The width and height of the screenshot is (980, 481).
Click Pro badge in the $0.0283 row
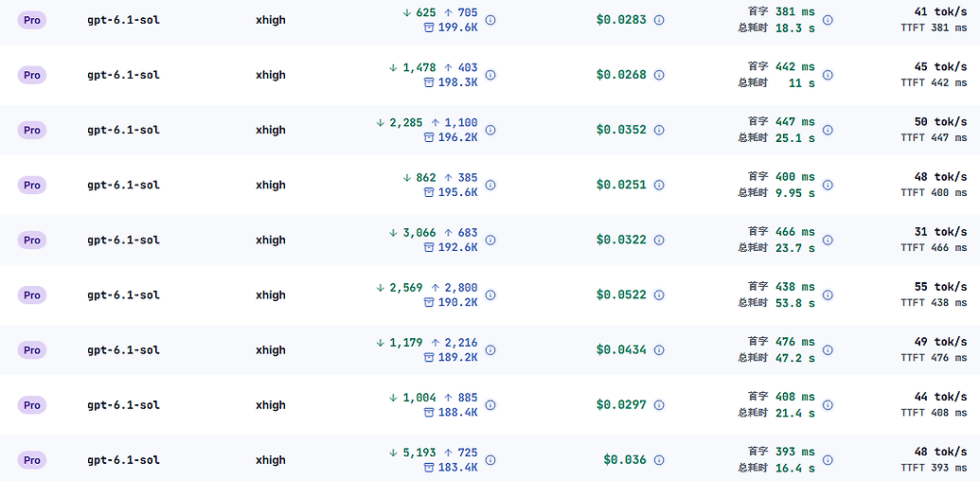[x=32, y=20]
